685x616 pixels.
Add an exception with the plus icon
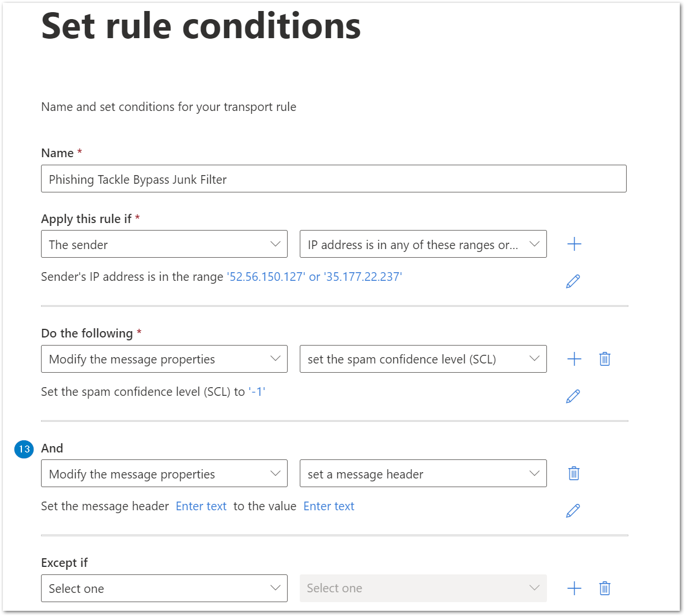coord(574,588)
